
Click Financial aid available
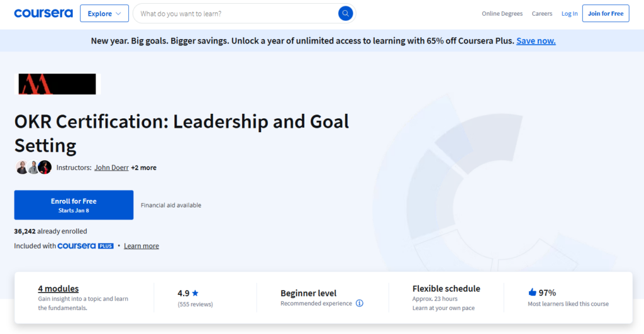171,205
